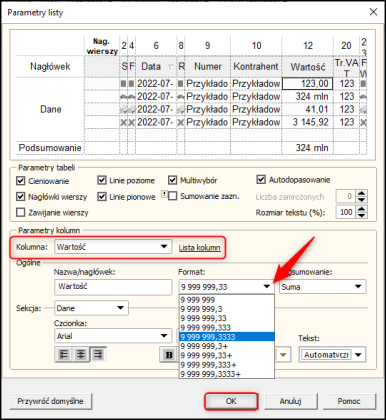The image size is (386, 420).
Task: Open the dropdown arrow partly hidden behind the format list
Action: pos(283,355)
